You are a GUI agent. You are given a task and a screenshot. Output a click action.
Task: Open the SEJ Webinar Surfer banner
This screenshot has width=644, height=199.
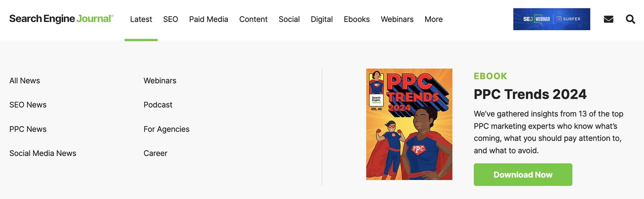click(551, 19)
